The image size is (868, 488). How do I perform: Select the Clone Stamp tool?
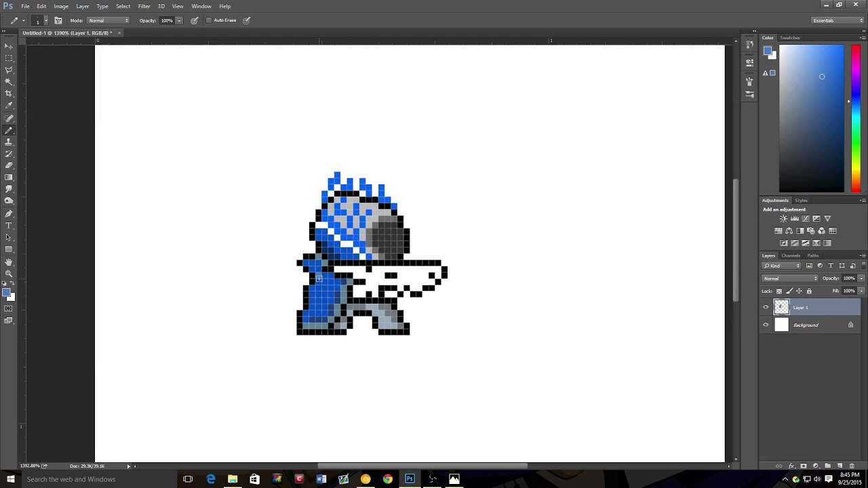coord(9,142)
